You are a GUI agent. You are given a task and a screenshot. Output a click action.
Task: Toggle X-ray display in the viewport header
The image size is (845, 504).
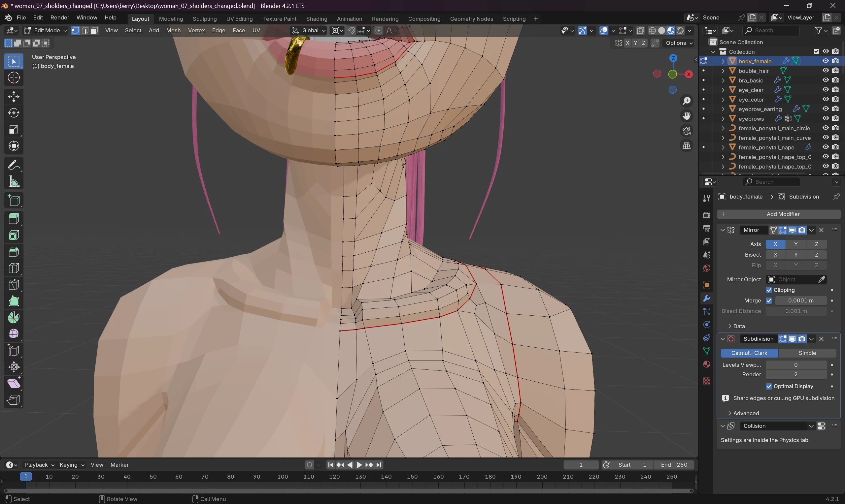point(640,31)
